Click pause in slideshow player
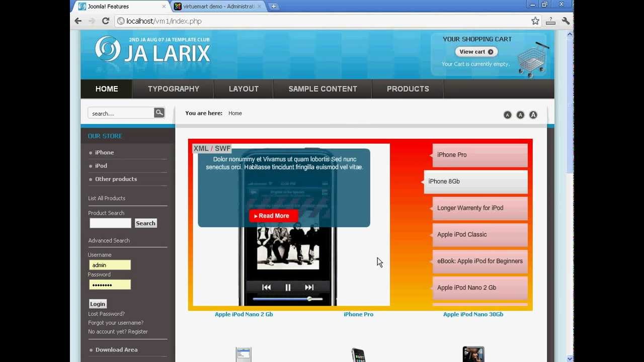 coord(288,287)
